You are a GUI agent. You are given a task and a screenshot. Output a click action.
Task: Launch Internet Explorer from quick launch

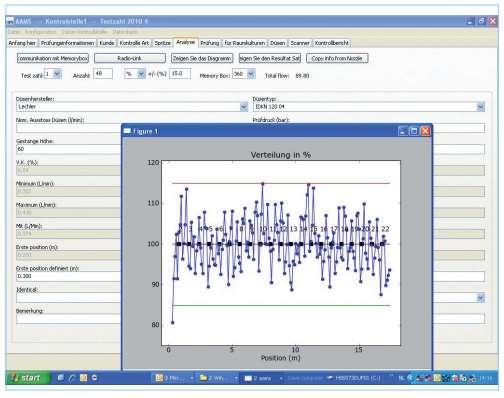click(72, 378)
